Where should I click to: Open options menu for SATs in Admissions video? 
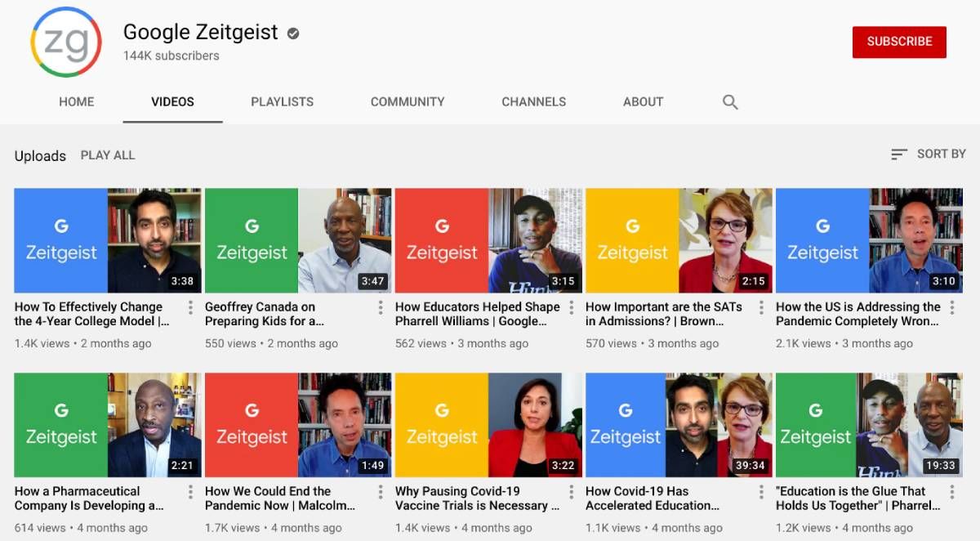click(x=761, y=307)
